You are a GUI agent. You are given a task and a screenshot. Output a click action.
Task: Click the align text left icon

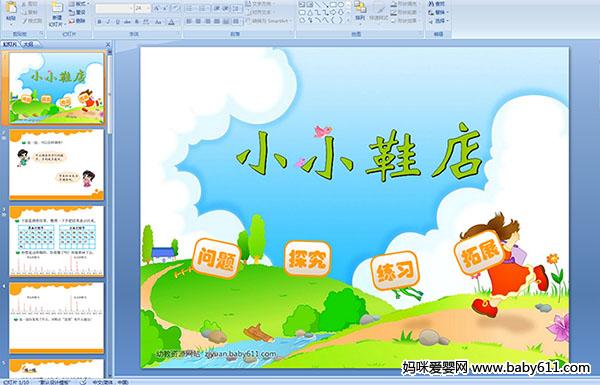click(x=189, y=21)
